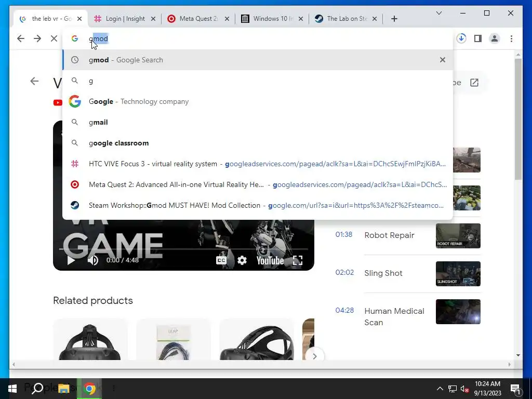Open the Windows Start menu

click(x=12, y=389)
